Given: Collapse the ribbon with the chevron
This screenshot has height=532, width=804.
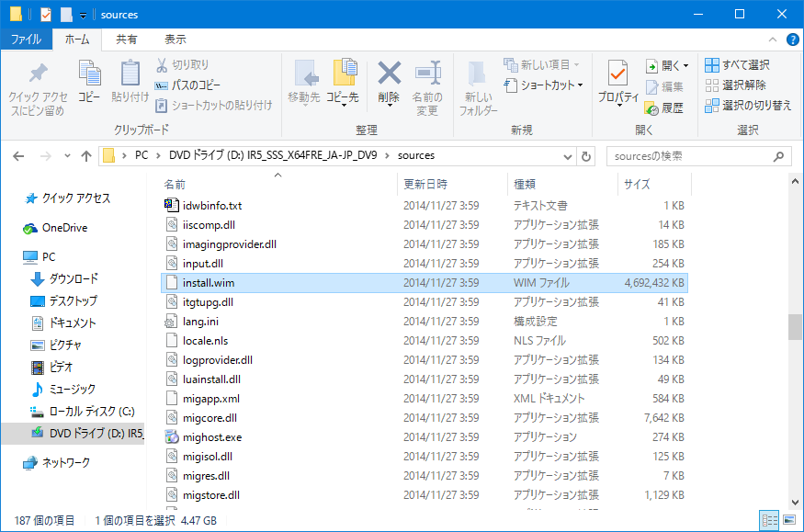Looking at the screenshot, I should point(773,40).
